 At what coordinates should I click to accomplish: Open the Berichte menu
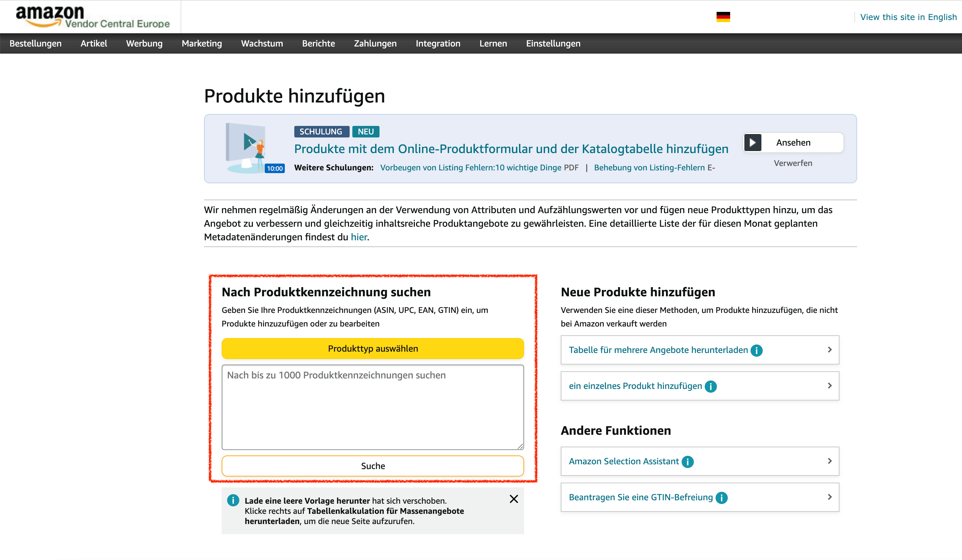318,43
